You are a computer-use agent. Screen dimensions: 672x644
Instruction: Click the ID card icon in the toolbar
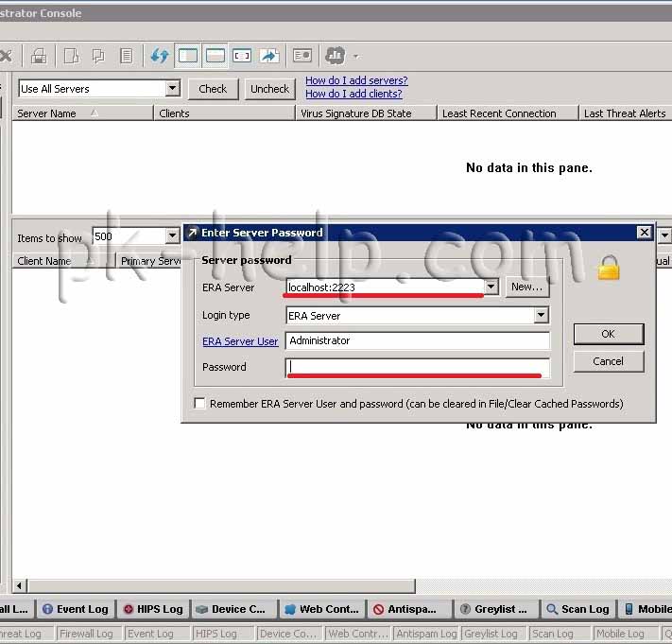click(x=302, y=56)
